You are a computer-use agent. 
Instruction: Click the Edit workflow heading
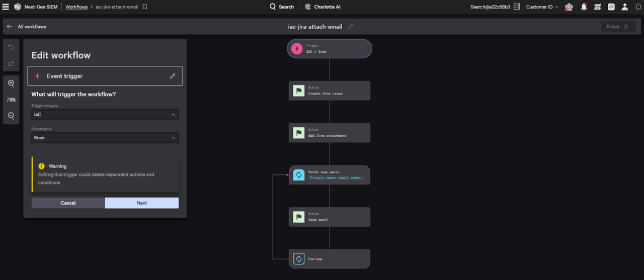coord(61,55)
